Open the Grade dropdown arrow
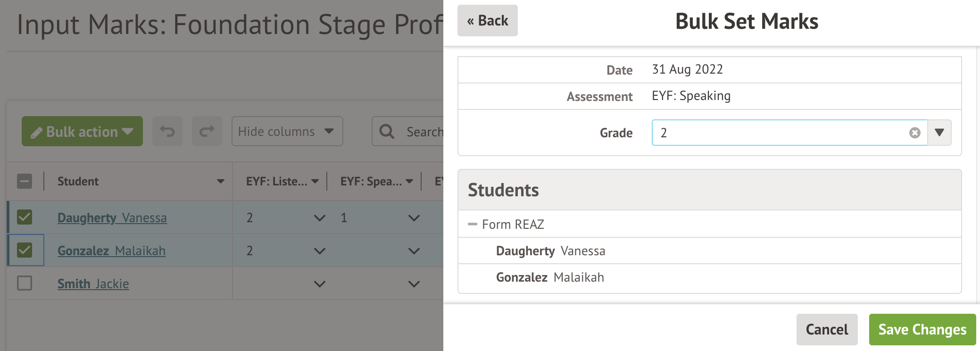980x351 pixels. click(x=939, y=133)
